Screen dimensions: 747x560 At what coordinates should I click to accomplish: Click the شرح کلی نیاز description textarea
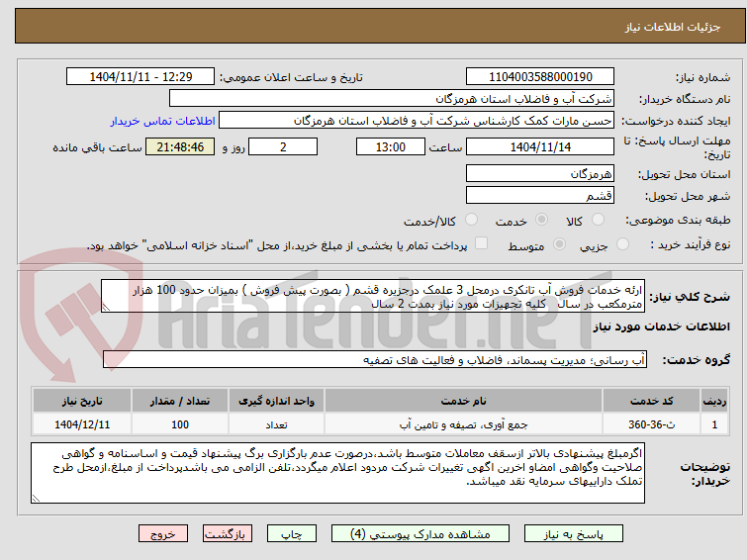coord(373,297)
